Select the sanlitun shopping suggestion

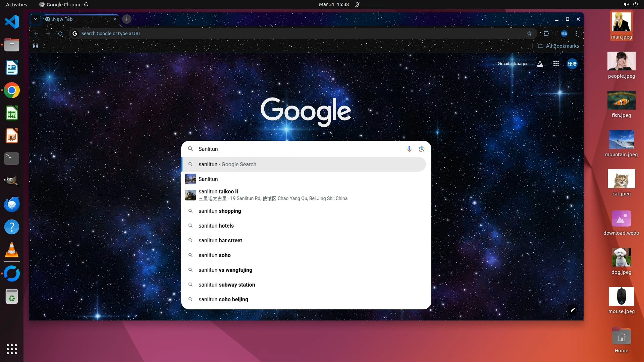coord(220,211)
